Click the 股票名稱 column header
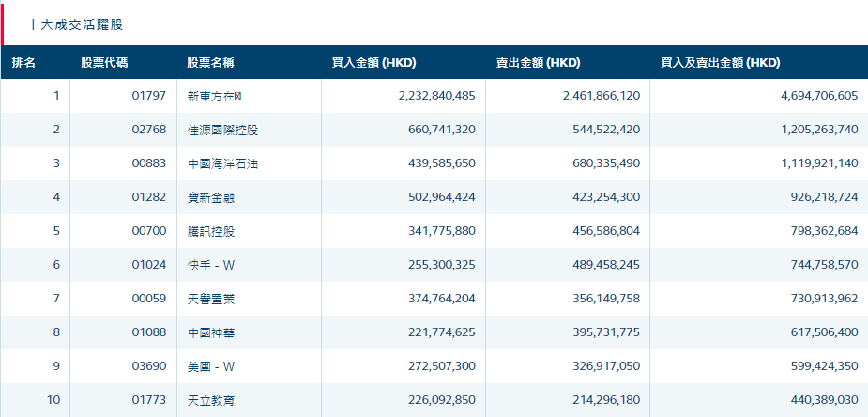The height and width of the screenshot is (417, 868). 210,63
